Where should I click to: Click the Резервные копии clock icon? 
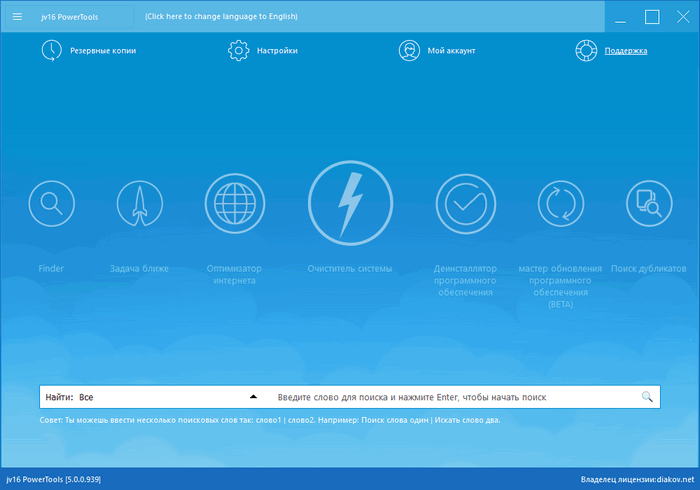click(52, 50)
